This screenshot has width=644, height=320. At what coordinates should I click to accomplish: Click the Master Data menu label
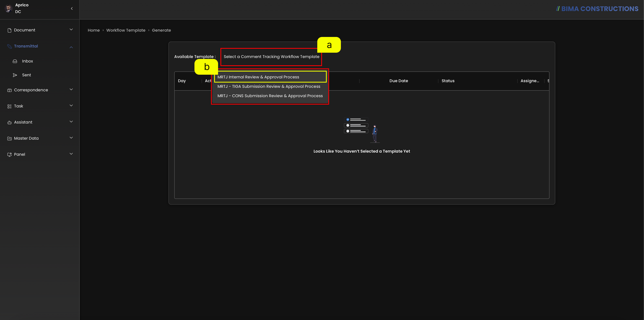(26, 138)
